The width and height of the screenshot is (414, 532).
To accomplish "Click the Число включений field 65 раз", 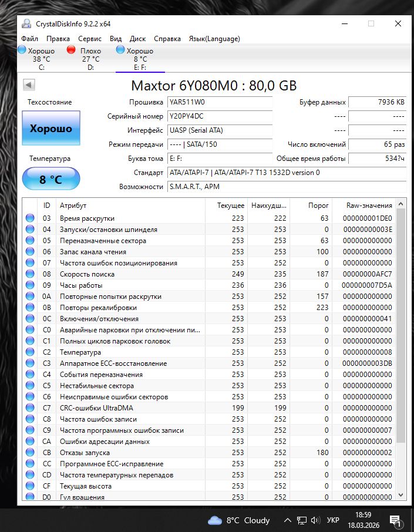I will point(378,144).
